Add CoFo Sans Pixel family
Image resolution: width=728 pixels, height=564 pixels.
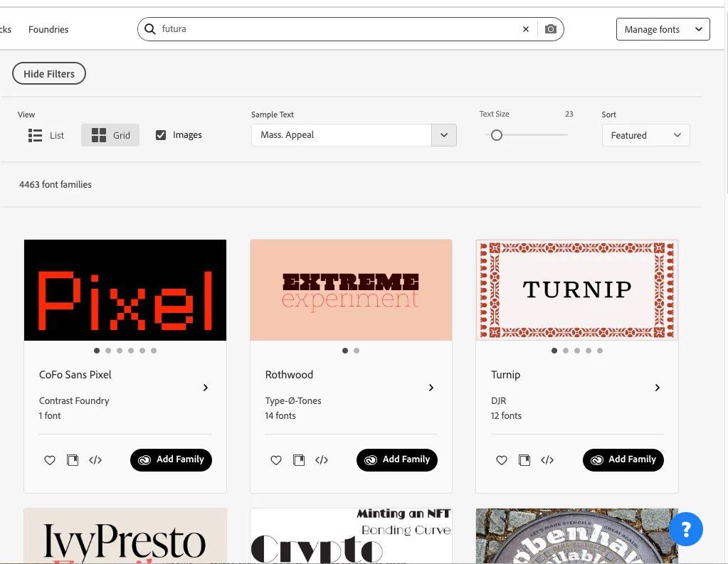(171, 460)
